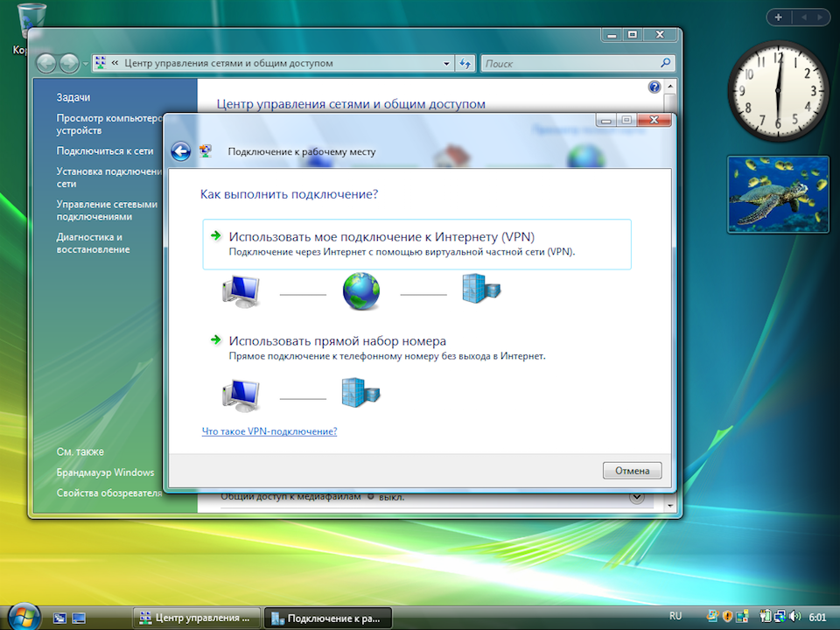Click the turtle slideshow gadget picture
This screenshot has height=630, width=840.
point(778,194)
